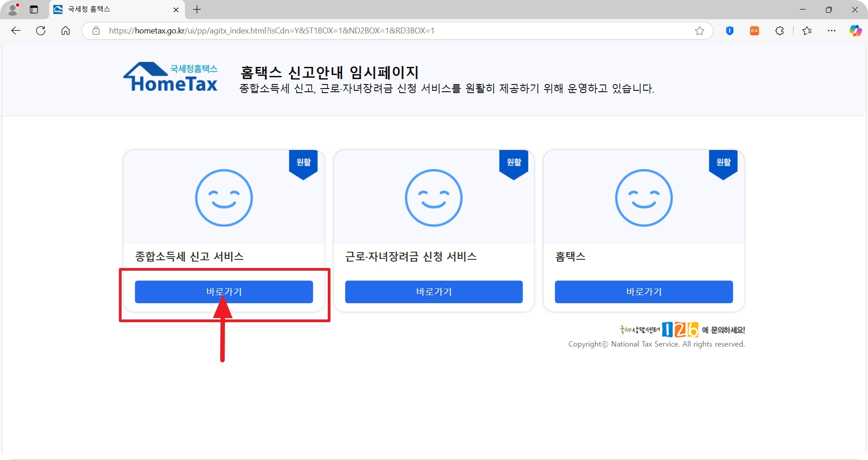The image size is (868, 460).
Task: Click 에 문의하세요! text
Action: pos(723,330)
